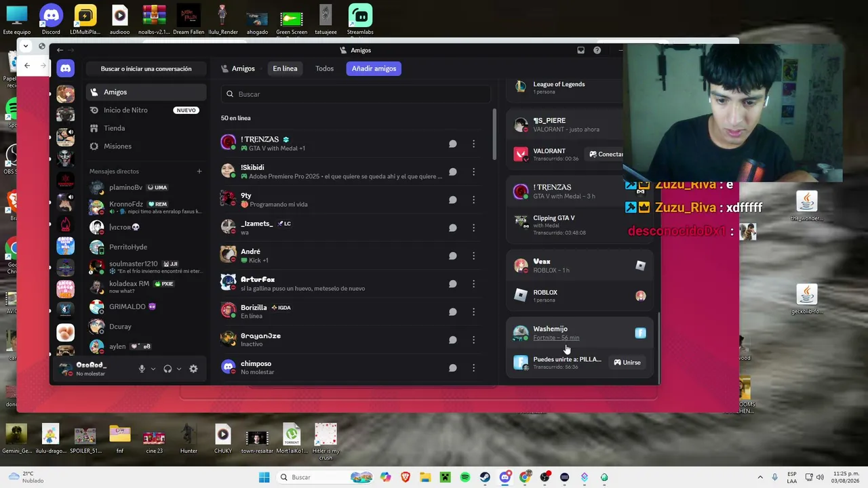Click the Añadir amigos button
The height and width of the screenshot is (488, 868).
[374, 68]
